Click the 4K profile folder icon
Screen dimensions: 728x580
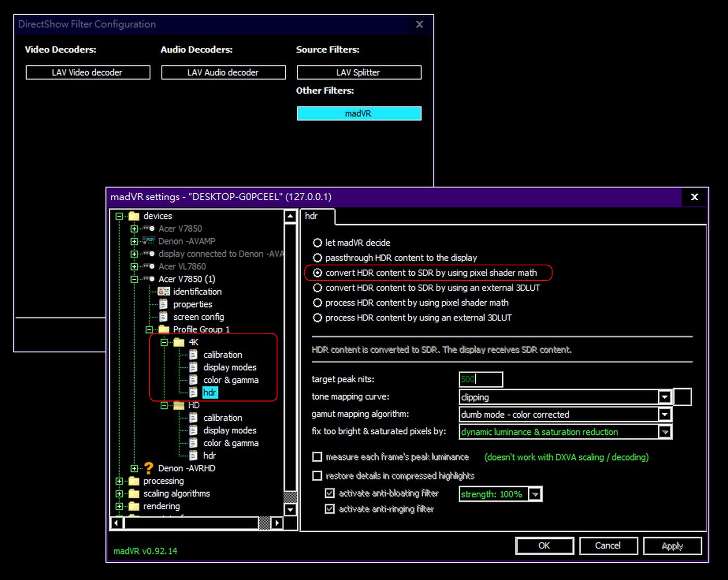click(x=179, y=342)
